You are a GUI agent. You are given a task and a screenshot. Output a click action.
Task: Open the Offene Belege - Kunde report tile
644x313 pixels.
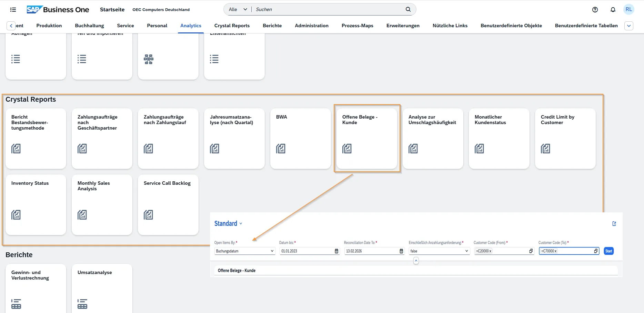[x=366, y=138]
